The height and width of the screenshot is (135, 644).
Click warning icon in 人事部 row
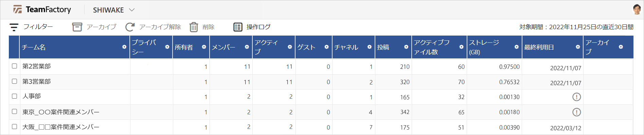(576, 97)
